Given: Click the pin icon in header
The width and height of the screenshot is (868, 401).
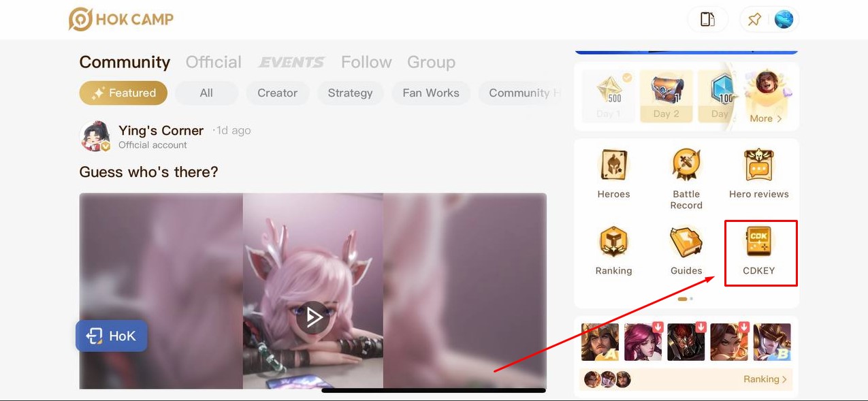Looking at the screenshot, I should 754,19.
